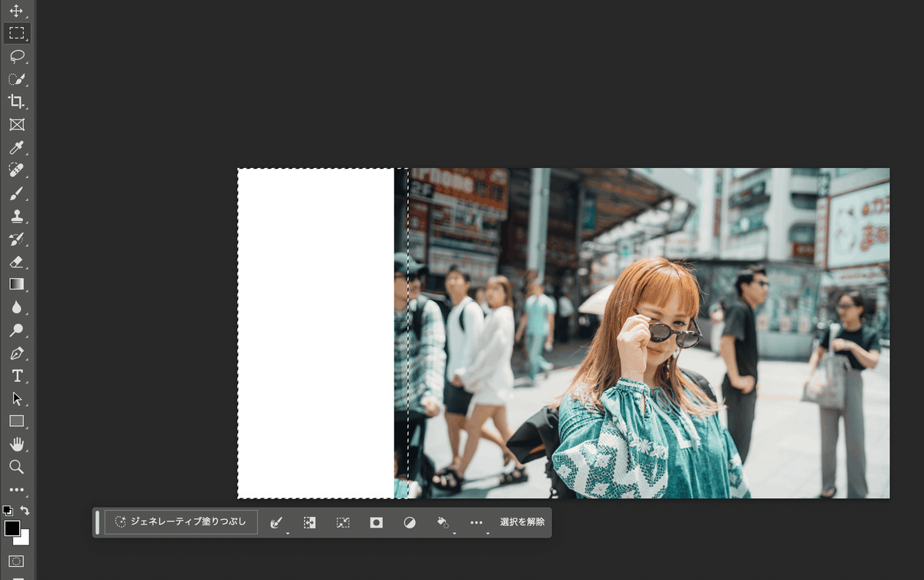The width and height of the screenshot is (924, 580).
Task: Select the Path Selection tool
Action: [16, 399]
